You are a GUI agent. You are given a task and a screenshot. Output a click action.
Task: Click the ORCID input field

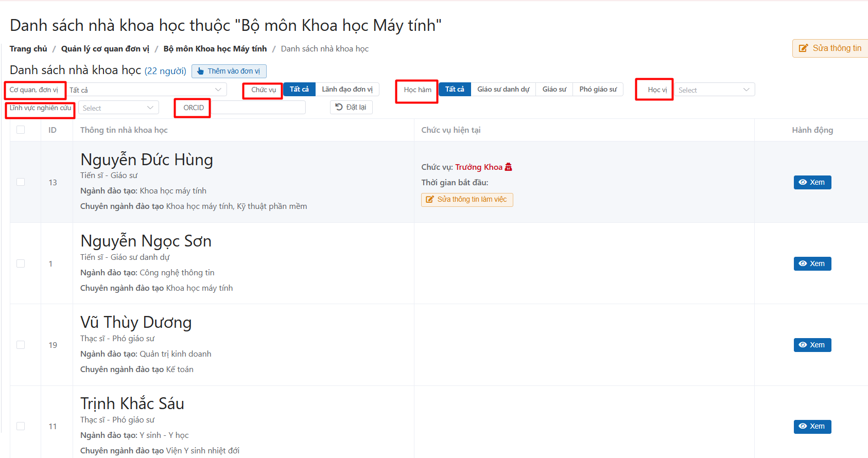pyautogui.click(x=258, y=108)
